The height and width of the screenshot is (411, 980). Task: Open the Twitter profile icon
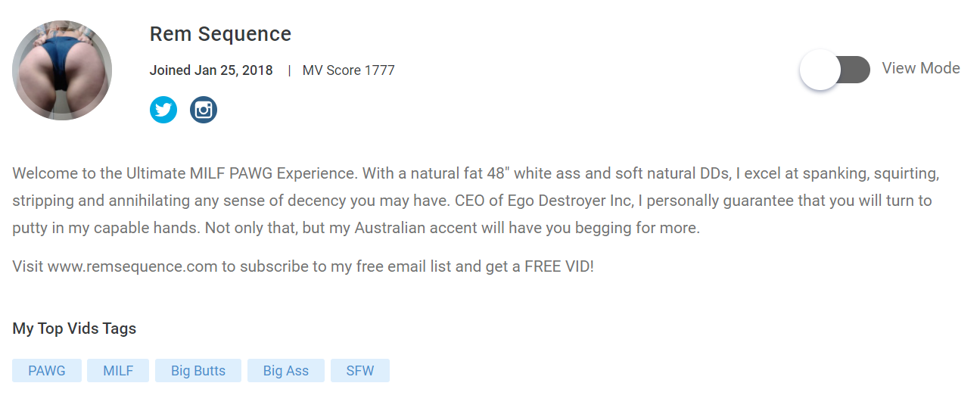[163, 110]
